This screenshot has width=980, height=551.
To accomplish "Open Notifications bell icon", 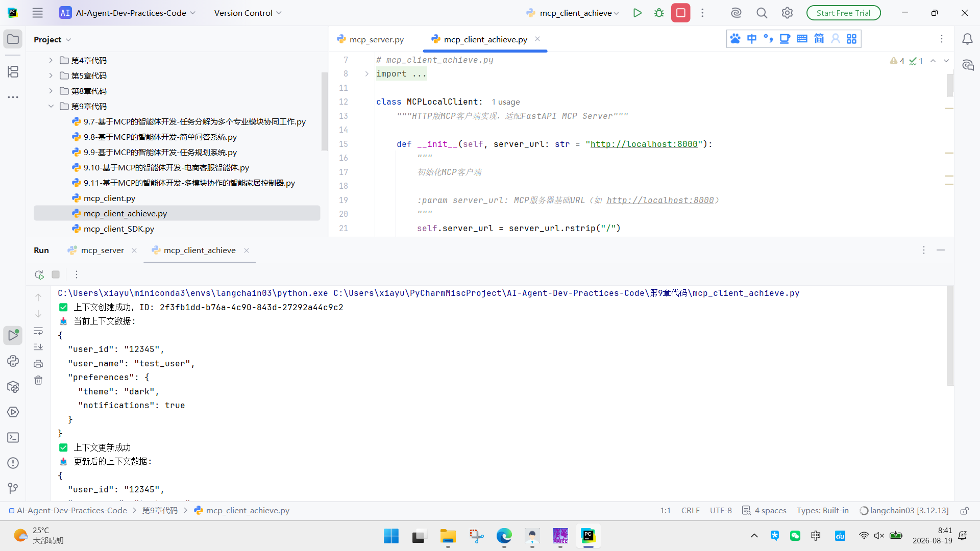I will click(x=967, y=39).
